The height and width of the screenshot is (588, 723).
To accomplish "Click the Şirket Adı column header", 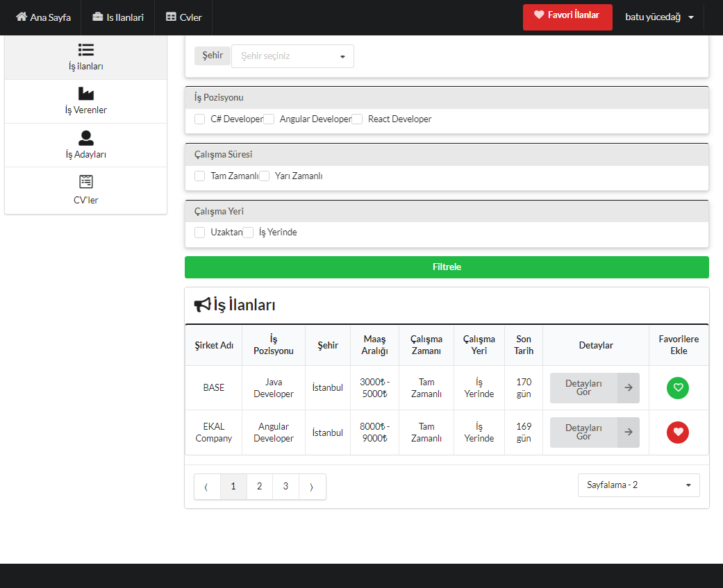I will [214, 345].
